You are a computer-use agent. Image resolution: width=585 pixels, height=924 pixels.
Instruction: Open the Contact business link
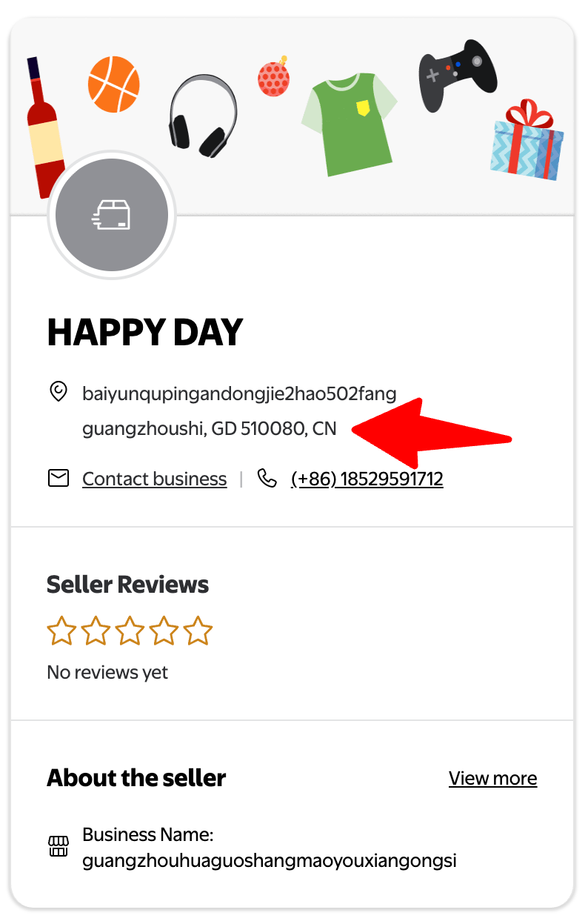click(155, 479)
